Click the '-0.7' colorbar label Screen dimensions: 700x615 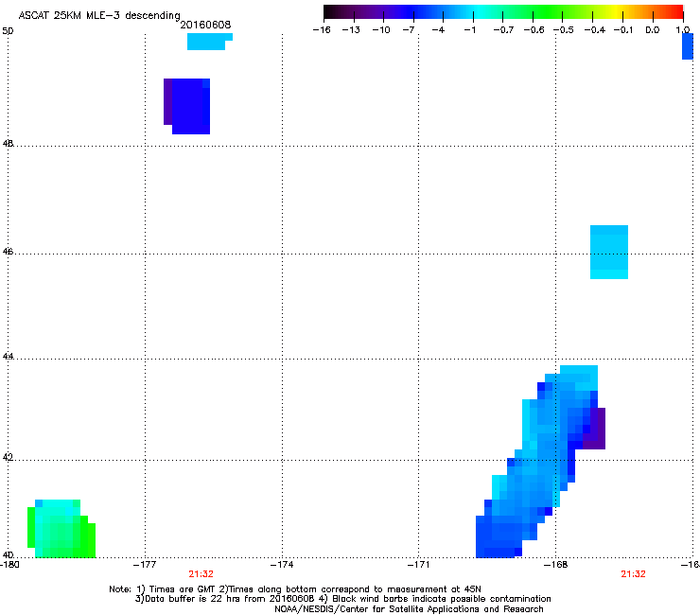[x=503, y=30]
